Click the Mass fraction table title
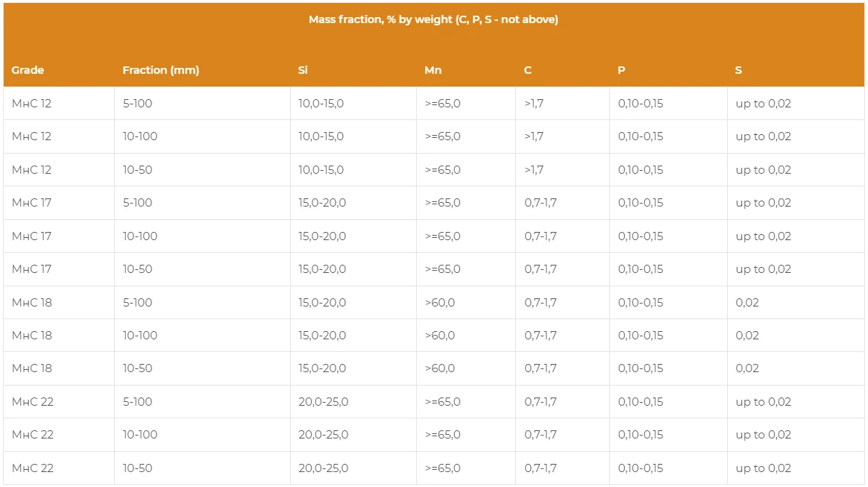Image resolution: width=868 pixels, height=487 pixels. 433,19
